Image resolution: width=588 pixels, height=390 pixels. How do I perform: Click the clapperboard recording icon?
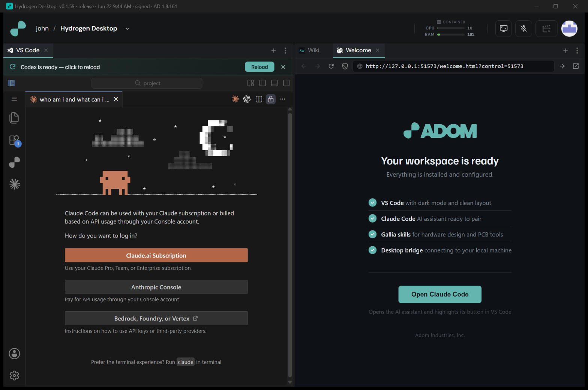(x=546, y=29)
